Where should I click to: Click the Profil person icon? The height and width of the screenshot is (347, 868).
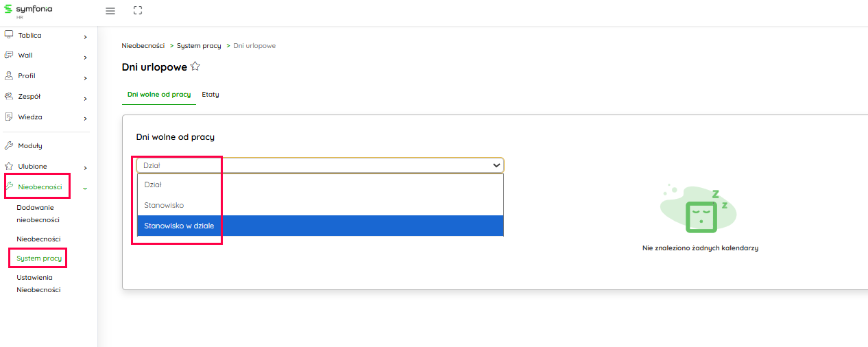(9, 75)
